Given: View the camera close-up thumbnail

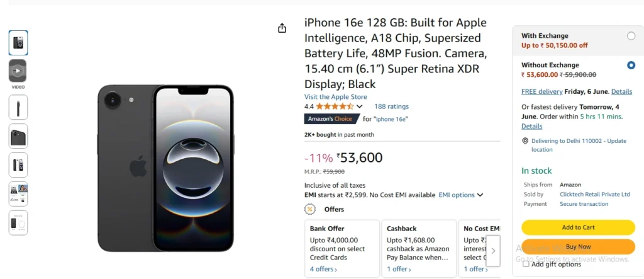Looking at the screenshot, I should click(18, 136).
